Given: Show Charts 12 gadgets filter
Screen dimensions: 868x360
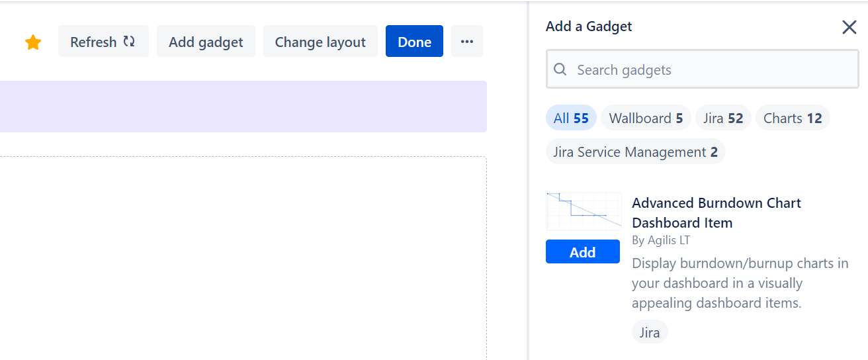Looking at the screenshot, I should coord(792,118).
